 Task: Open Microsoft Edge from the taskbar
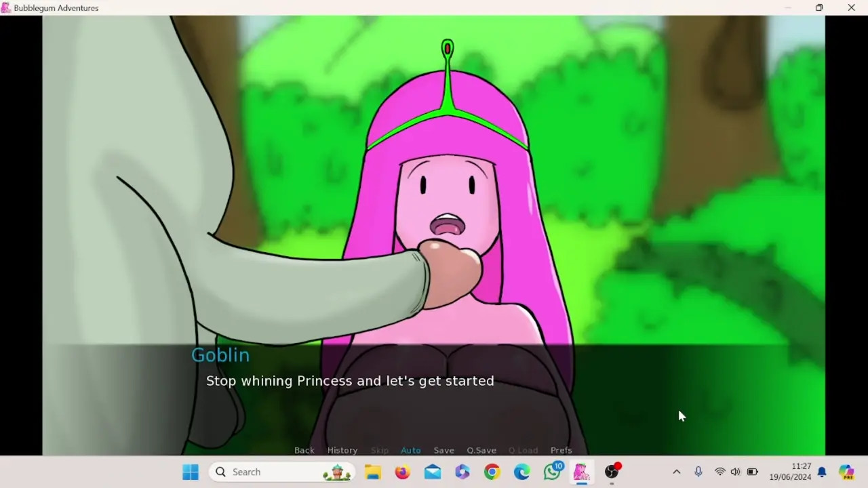point(522,472)
